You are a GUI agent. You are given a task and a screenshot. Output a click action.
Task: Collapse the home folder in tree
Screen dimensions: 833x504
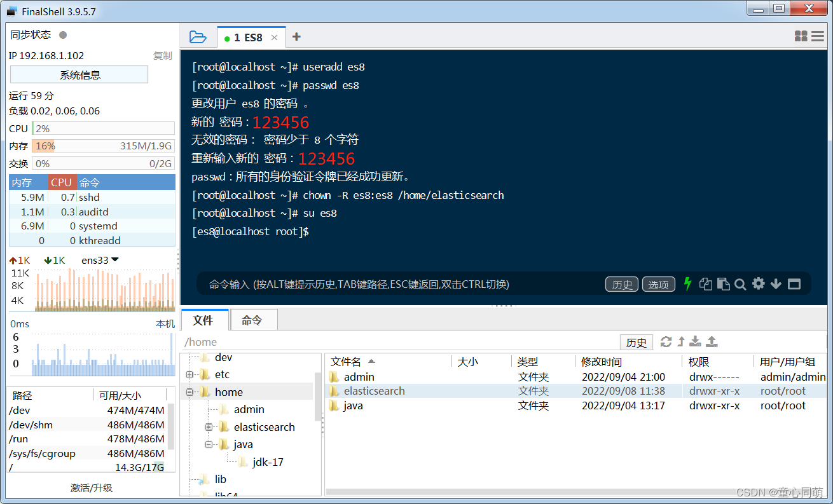click(189, 392)
